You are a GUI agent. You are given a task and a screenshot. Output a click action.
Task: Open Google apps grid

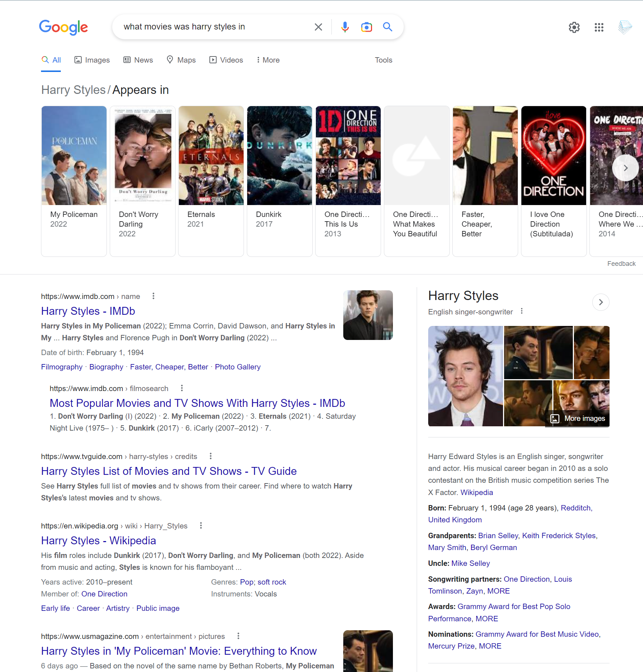(x=599, y=27)
